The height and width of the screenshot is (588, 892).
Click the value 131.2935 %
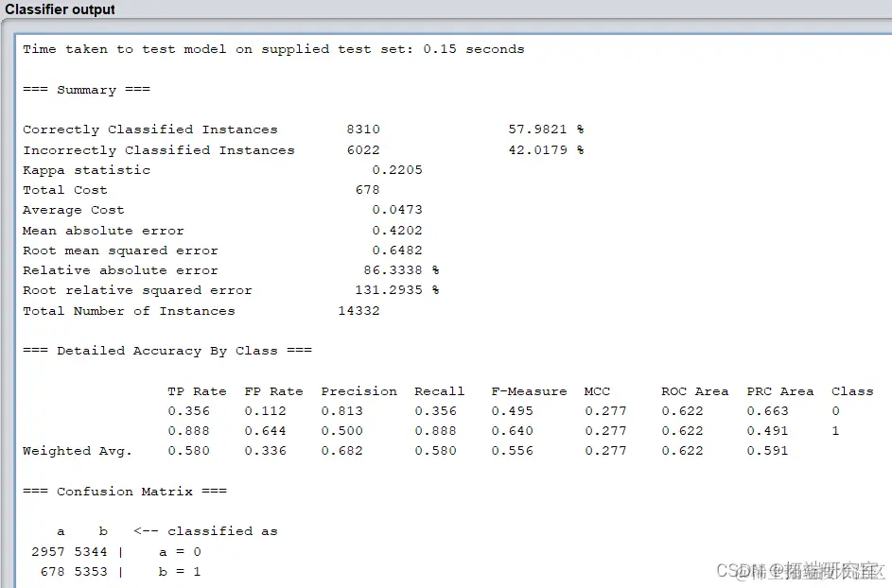click(397, 290)
